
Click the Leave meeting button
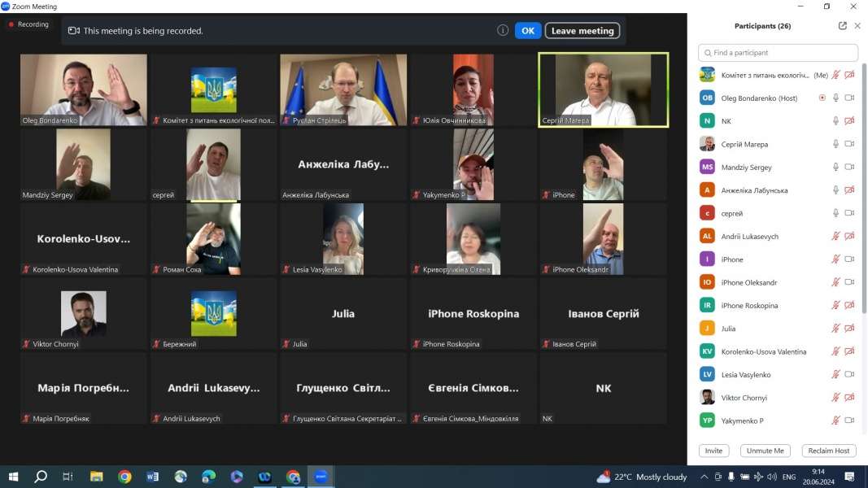[582, 31]
